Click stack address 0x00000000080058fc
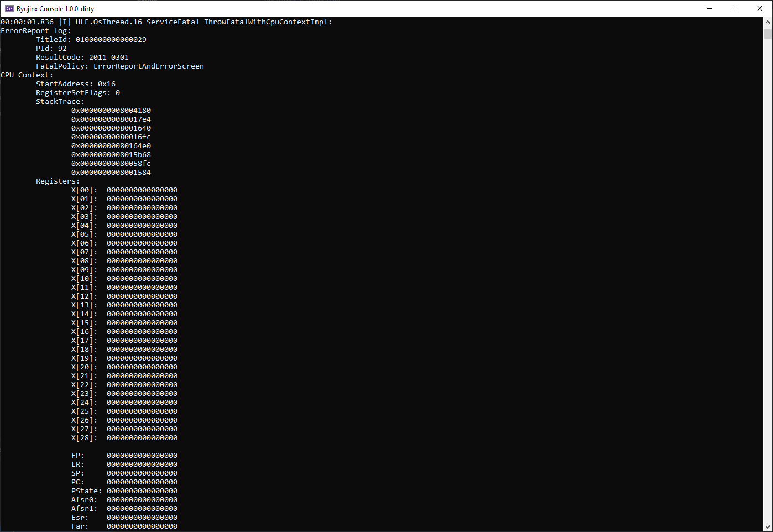 coord(111,164)
